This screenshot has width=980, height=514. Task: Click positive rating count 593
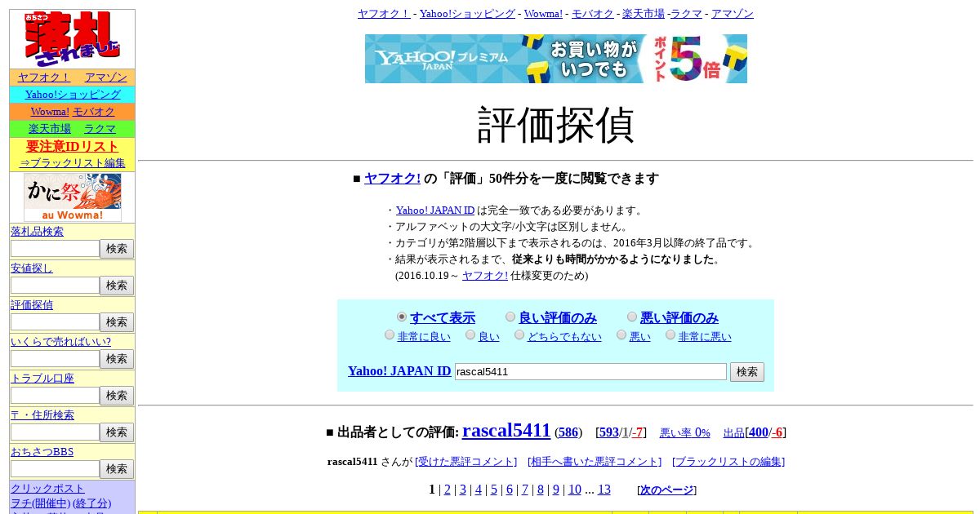pyautogui.click(x=609, y=432)
